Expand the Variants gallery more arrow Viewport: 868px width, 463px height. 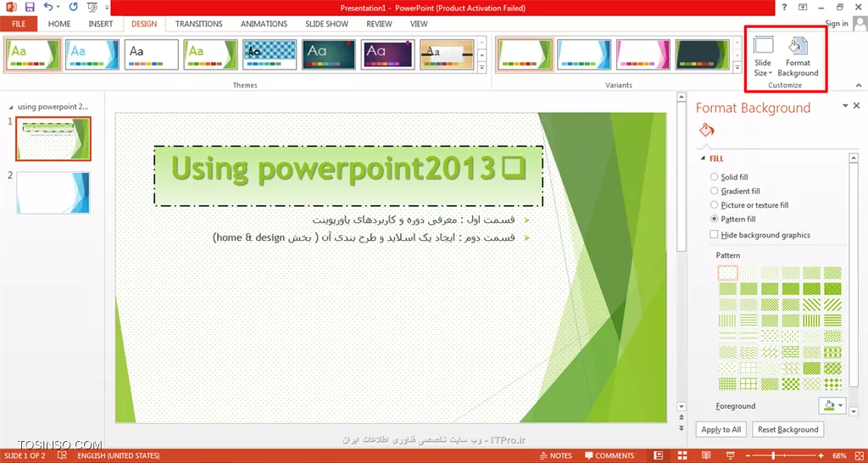coord(737,67)
